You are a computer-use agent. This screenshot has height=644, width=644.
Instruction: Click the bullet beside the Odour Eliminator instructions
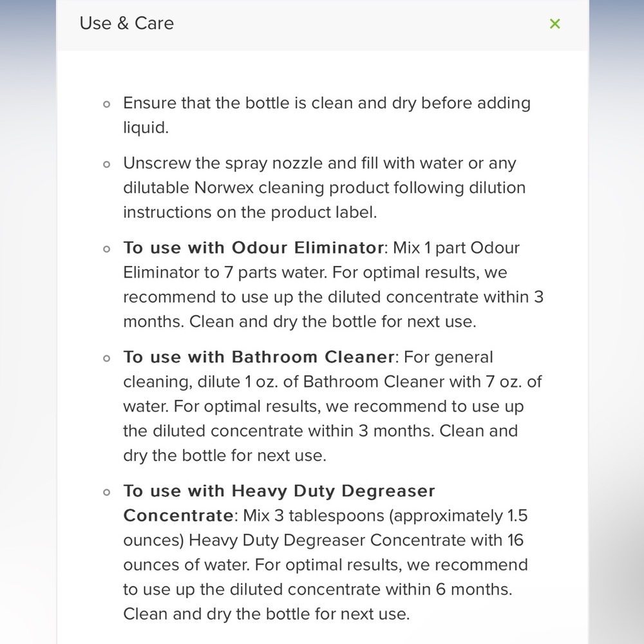pos(107,249)
